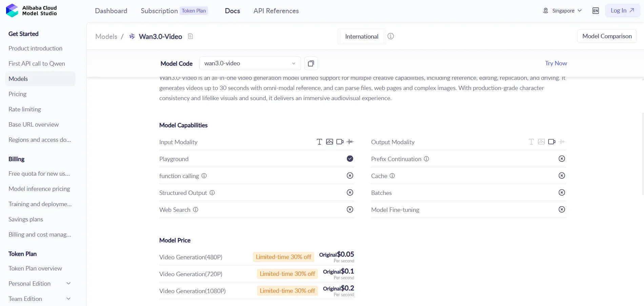Click the Wan model icon in breadcrumb
Image resolution: width=644 pixels, height=306 pixels.
point(132,36)
